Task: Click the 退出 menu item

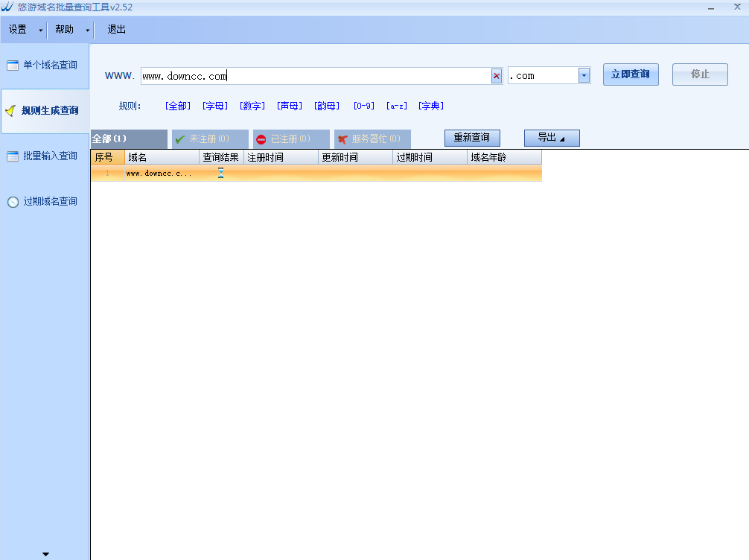Action: (x=117, y=30)
